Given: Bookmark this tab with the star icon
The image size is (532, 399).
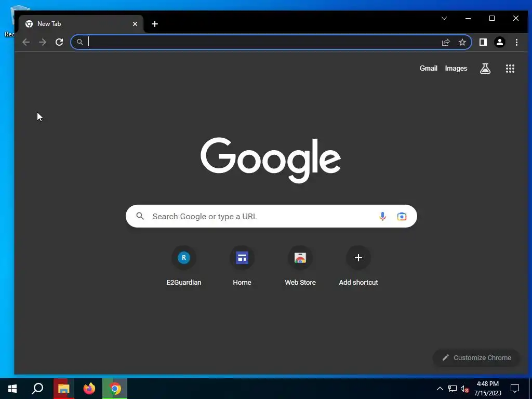Looking at the screenshot, I should click(462, 42).
